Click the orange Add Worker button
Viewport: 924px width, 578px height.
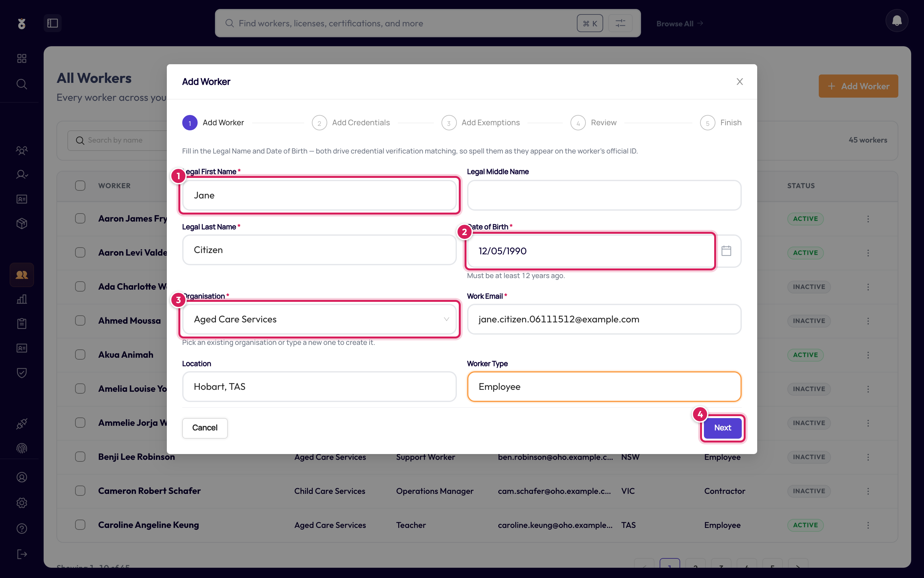tap(858, 86)
